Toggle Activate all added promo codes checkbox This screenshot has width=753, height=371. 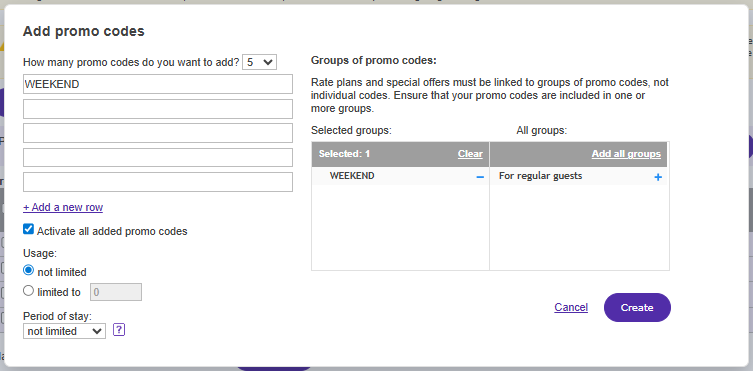point(28,229)
